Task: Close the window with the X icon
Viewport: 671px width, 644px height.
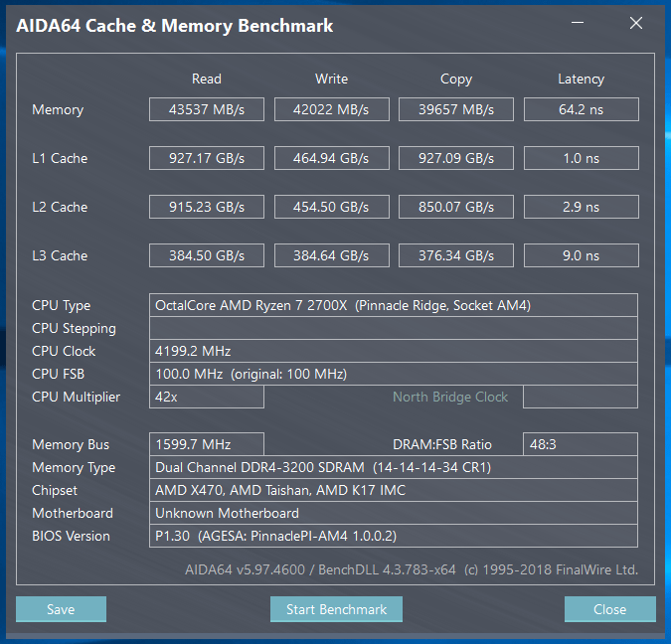Action: (636, 23)
